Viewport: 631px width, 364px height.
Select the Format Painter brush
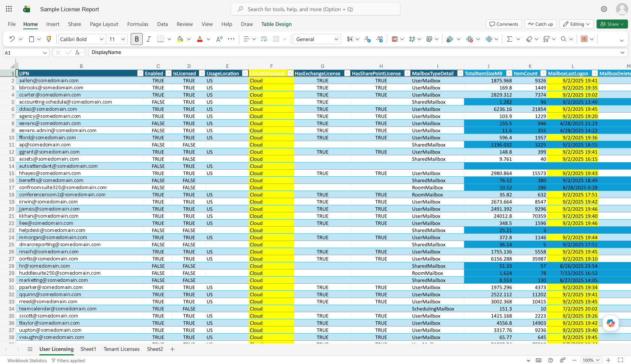(49, 39)
